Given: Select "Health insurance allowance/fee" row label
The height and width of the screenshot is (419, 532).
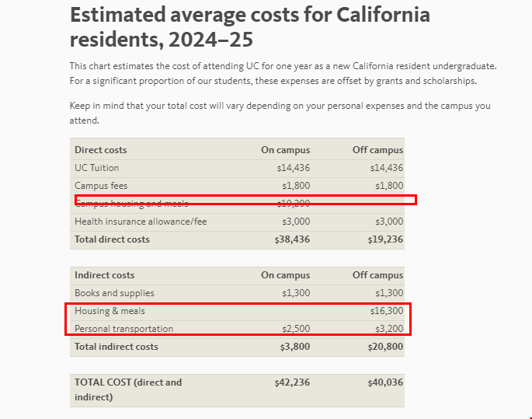Looking at the screenshot, I should point(141,222).
